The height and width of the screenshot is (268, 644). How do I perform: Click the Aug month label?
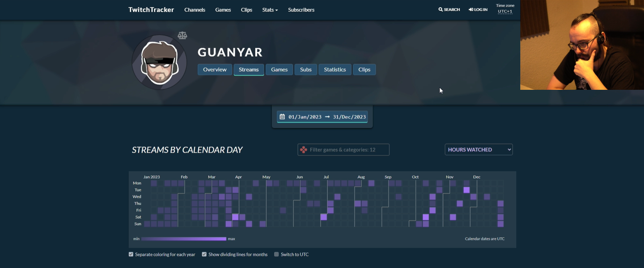(361, 177)
